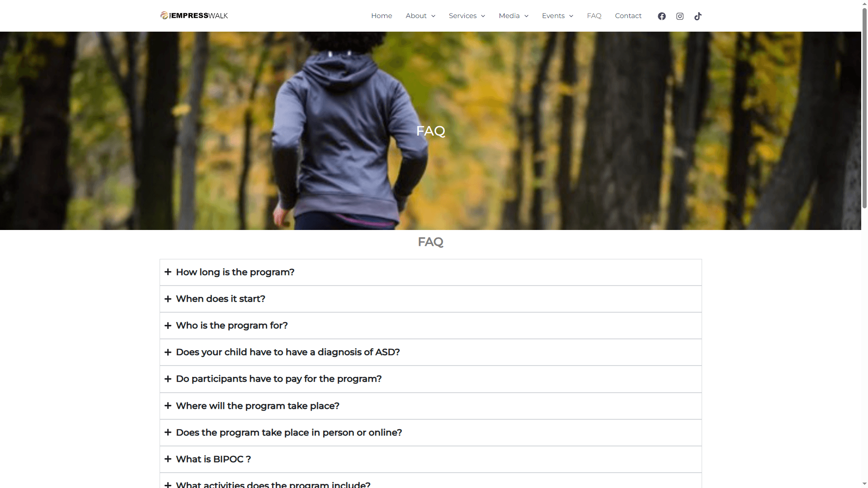Expand Do participants have to pay question
Viewport: 868px width, 488px height.
click(x=430, y=379)
